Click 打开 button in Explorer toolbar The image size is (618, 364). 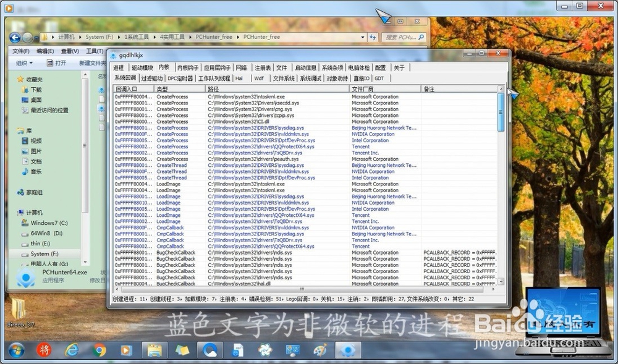coord(56,62)
